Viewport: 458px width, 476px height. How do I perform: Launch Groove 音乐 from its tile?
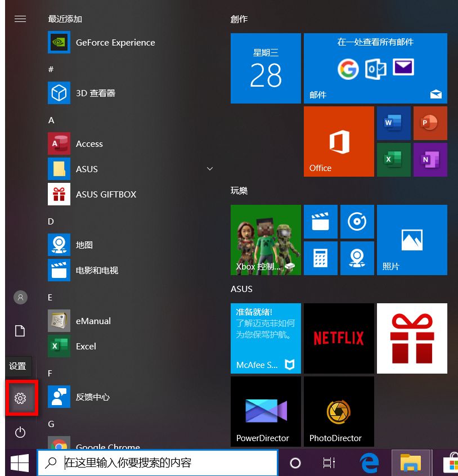tap(357, 222)
